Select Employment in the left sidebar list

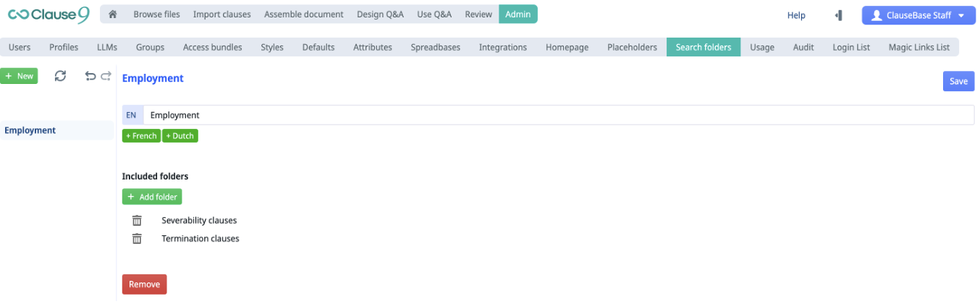(30, 130)
